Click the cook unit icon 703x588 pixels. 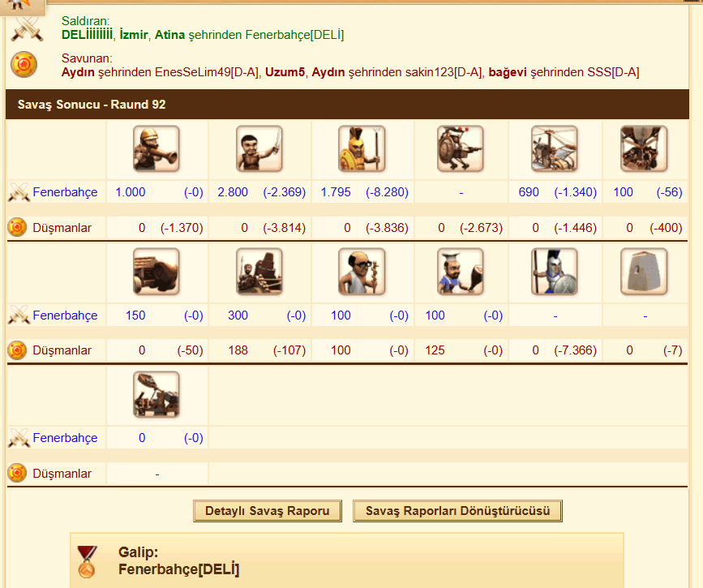461,272
